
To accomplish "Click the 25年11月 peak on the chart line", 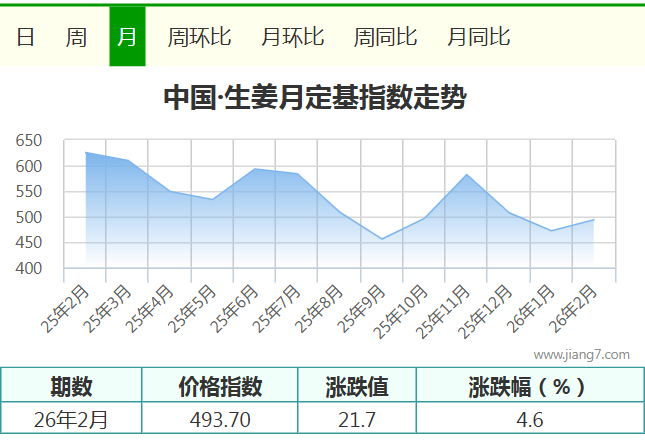I will pos(467,175).
